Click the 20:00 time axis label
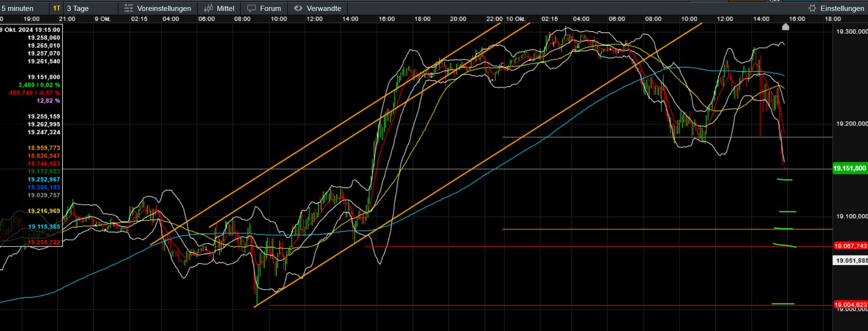This screenshot has height=331, width=868. [458, 19]
